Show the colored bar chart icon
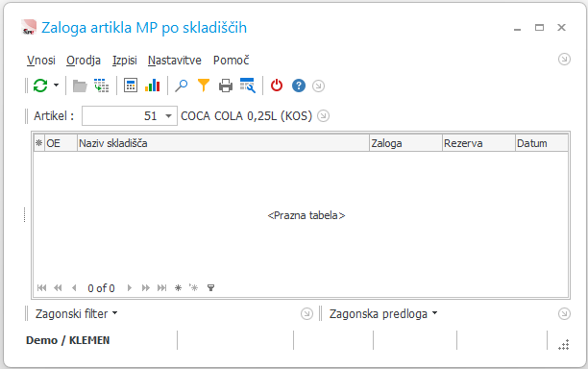The width and height of the screenshot is (588, 369). (152, 86)
